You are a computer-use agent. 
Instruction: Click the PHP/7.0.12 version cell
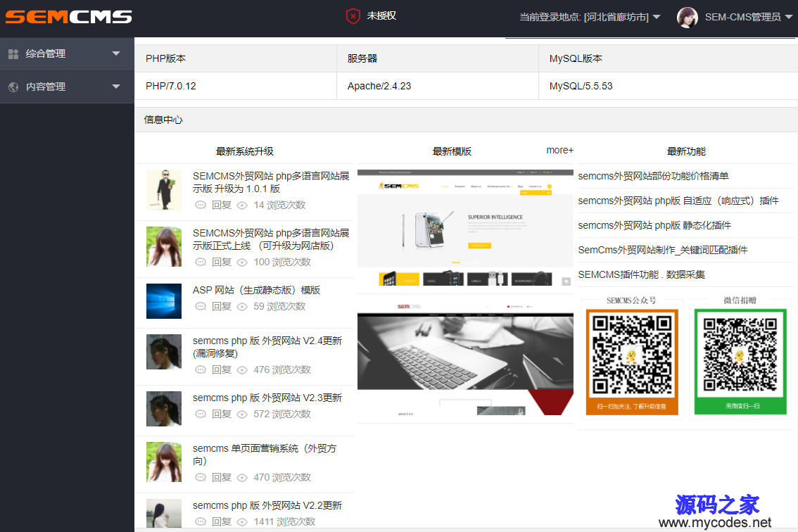(236, 86)
